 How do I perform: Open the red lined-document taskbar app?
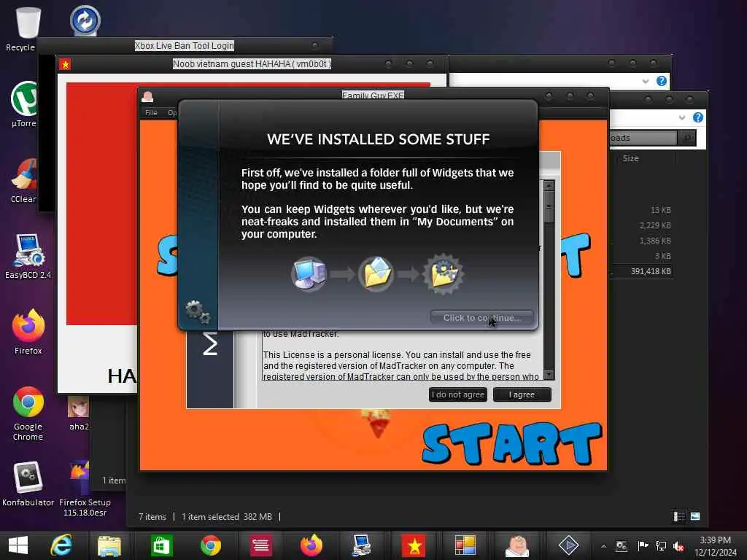click(x=260, y=545)
